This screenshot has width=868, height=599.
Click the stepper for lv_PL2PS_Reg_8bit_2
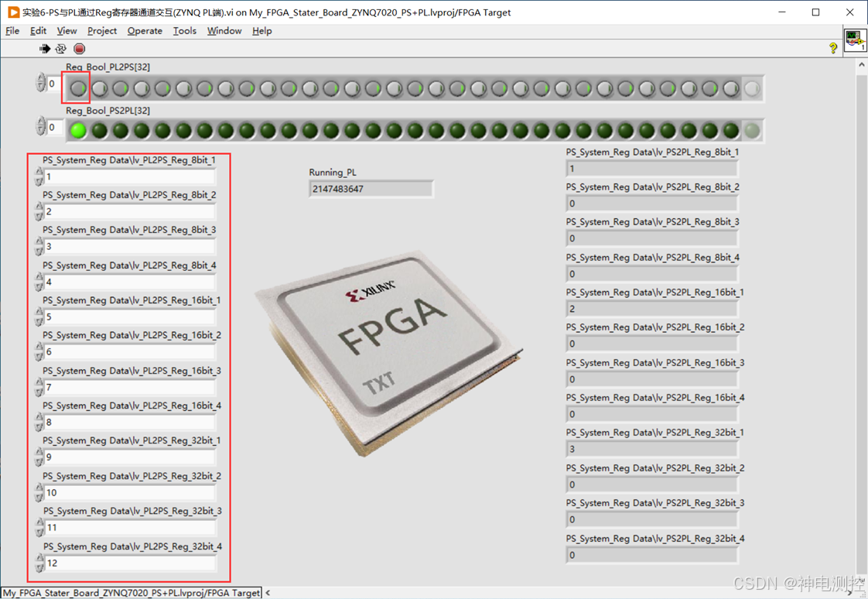39,211
